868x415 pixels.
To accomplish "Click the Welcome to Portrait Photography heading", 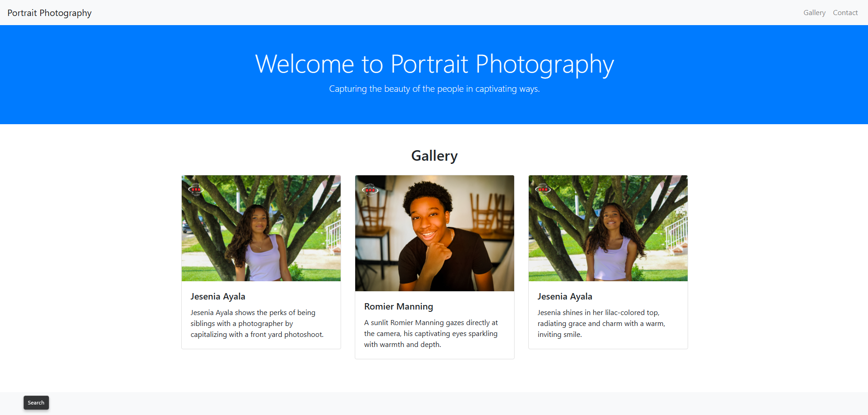I will 434,64.
